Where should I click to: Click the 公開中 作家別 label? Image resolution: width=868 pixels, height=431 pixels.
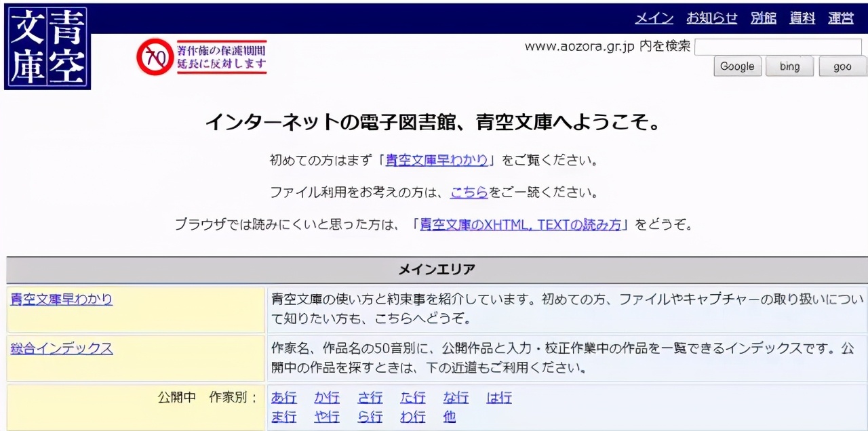[x=208, y=398]
